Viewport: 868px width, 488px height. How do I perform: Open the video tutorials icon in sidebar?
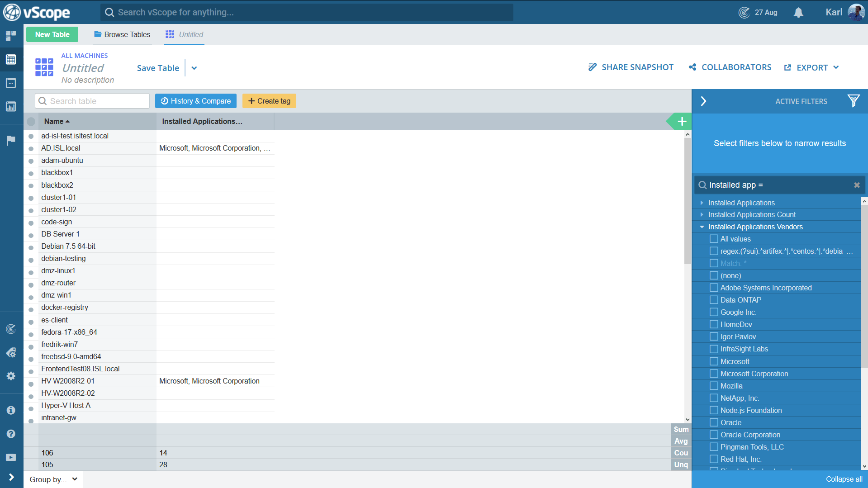pyautogui.click(x=11, y=457)
